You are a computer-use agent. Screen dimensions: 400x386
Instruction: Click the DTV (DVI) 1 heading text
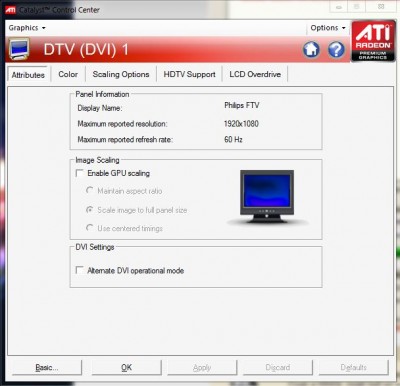point(86,49)
